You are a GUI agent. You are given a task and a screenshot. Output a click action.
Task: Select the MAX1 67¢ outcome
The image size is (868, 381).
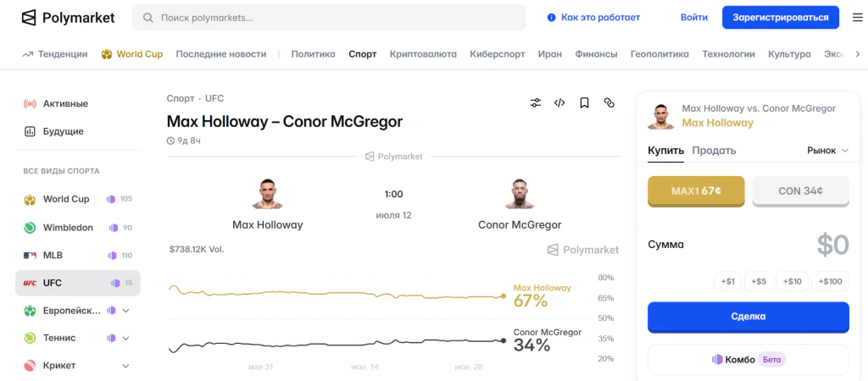pos(696,191)
